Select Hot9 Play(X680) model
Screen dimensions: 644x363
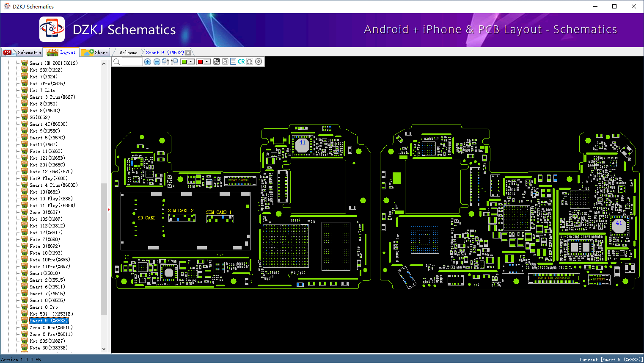(x=49, y=178)
